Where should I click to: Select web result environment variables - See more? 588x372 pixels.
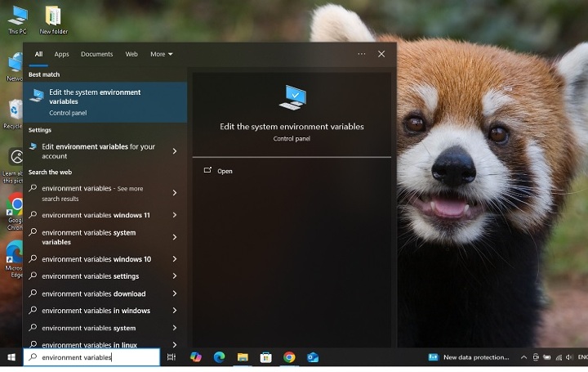point(92,193)
